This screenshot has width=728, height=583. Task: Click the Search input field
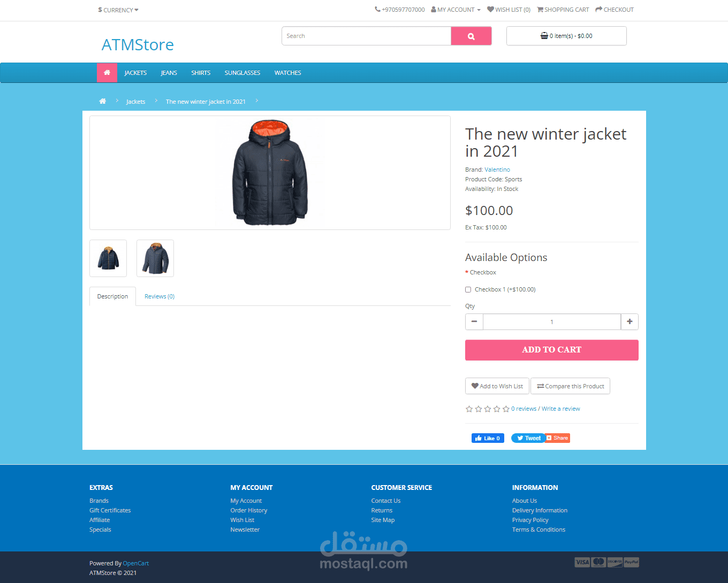tap(367, 36)
